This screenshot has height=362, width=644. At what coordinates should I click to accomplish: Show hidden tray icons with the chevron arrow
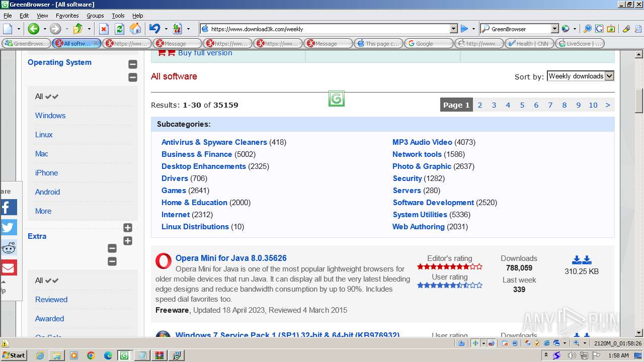click(x=547, y=355)
